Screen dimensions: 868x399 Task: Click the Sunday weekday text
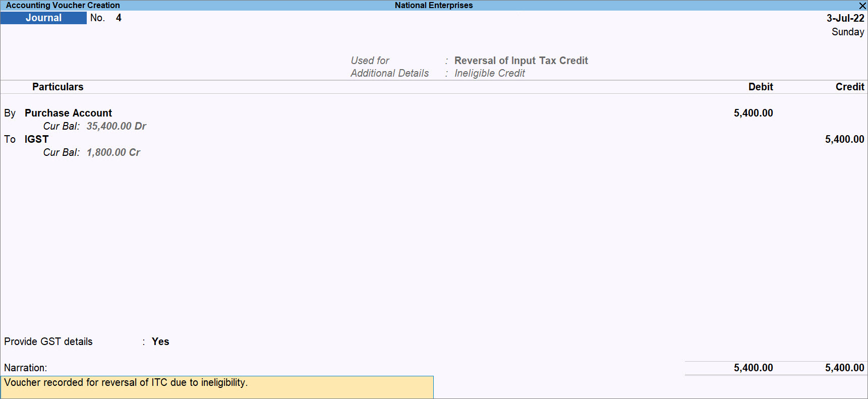point(848,32)
